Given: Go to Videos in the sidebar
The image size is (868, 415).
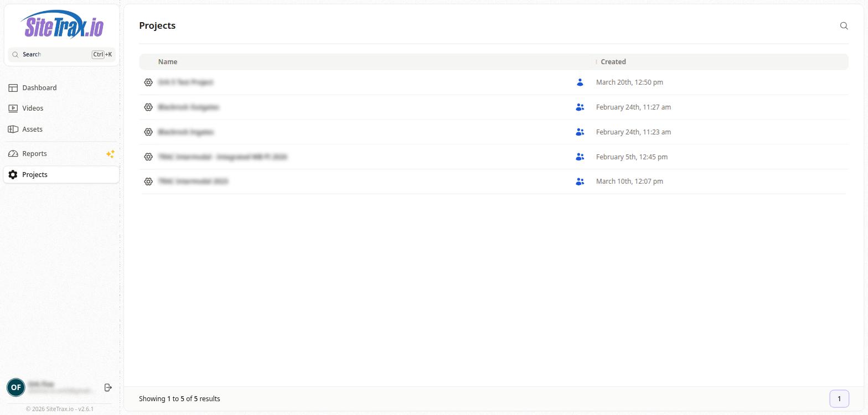Looking at the screenshot, I should point(33,108).
